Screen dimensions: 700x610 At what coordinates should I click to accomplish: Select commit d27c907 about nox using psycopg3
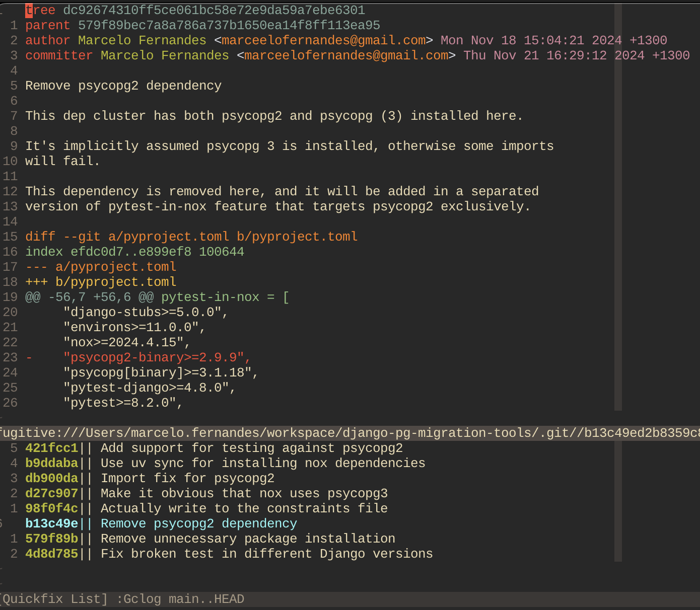click(x=206, y=493)
